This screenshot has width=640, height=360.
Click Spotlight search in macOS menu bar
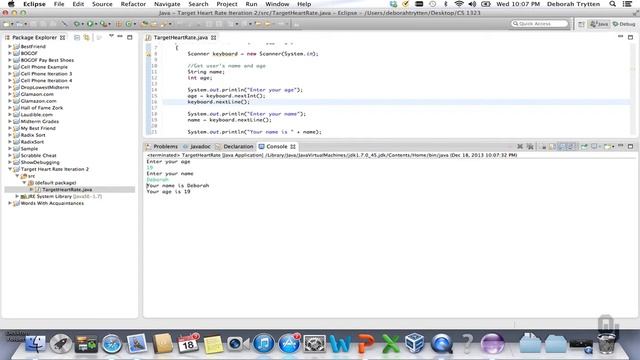(613, 4)
